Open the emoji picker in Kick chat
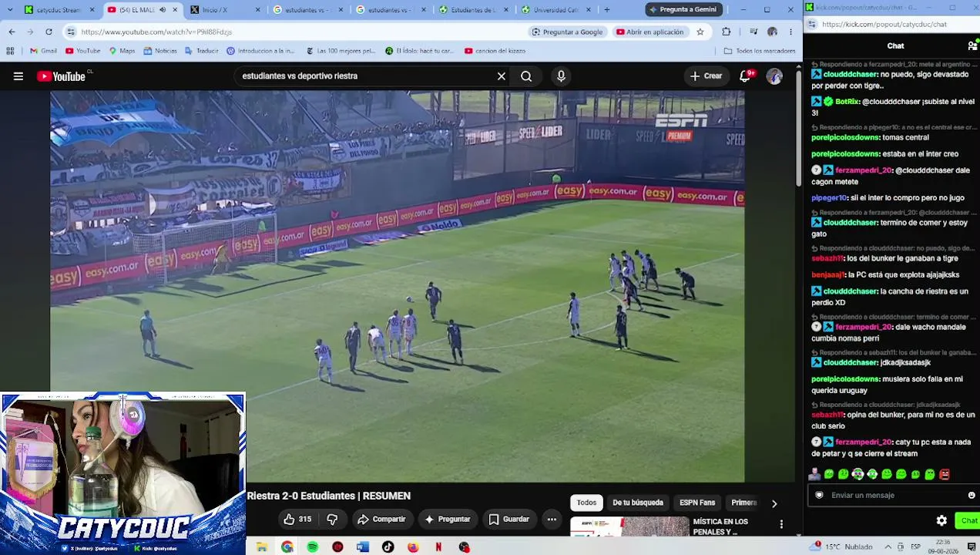This screenshot has height=555, width=980. (972, 495)
